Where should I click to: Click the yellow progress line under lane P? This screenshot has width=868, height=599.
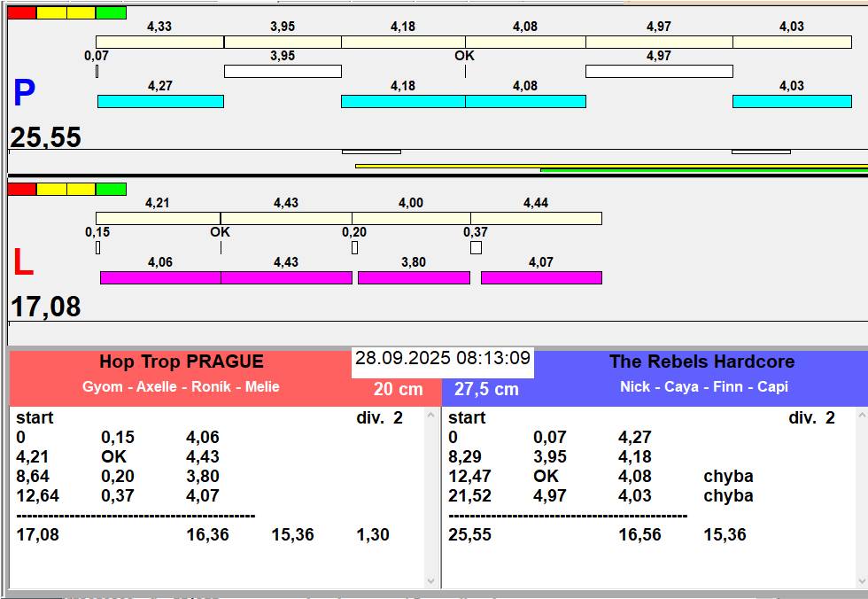pos(611,166)
